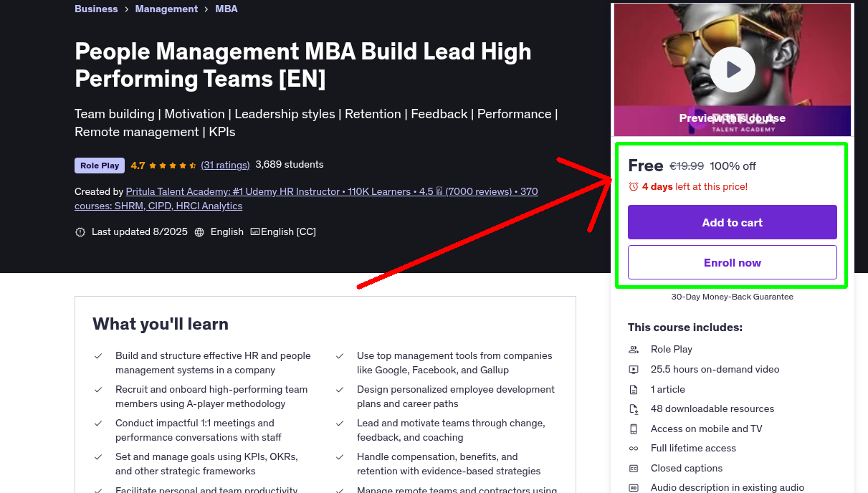The width and height of the screenshot is (868, 493).
Task: Click the 3,689 students text
Action: [290, 165]
